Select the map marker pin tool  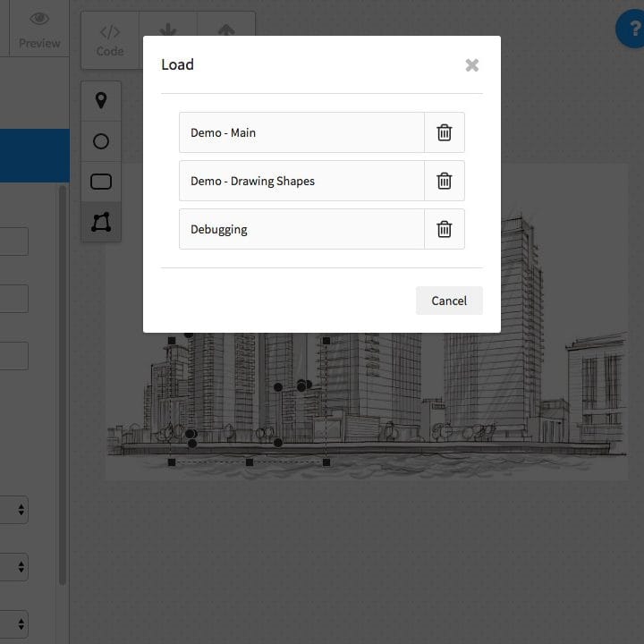click(x=101, y=100)
